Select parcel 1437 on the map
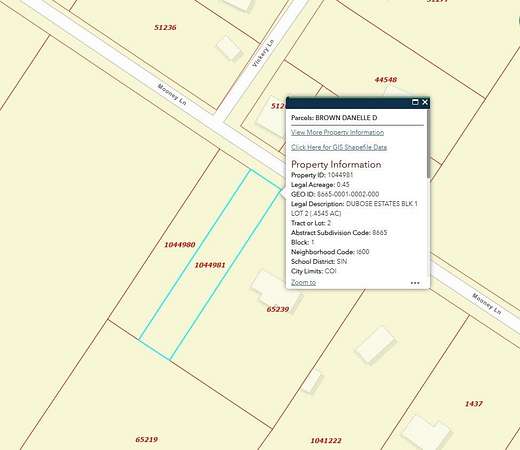The image size is (520, 450). pos(474,404)
